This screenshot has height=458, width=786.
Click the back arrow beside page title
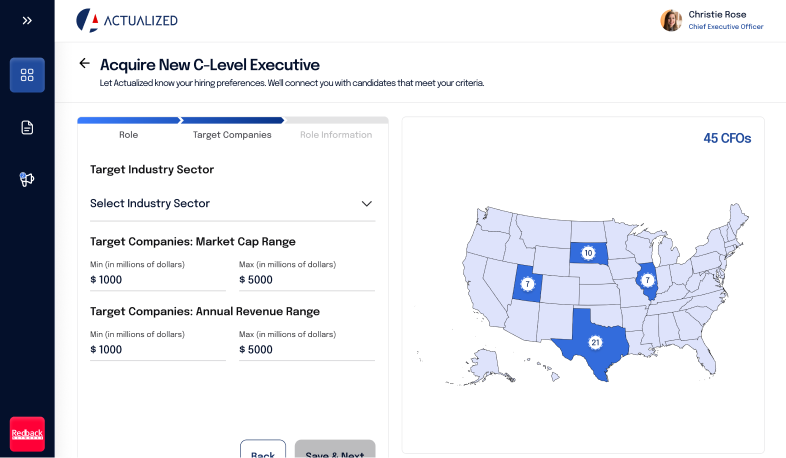click(x=84, y=64)
